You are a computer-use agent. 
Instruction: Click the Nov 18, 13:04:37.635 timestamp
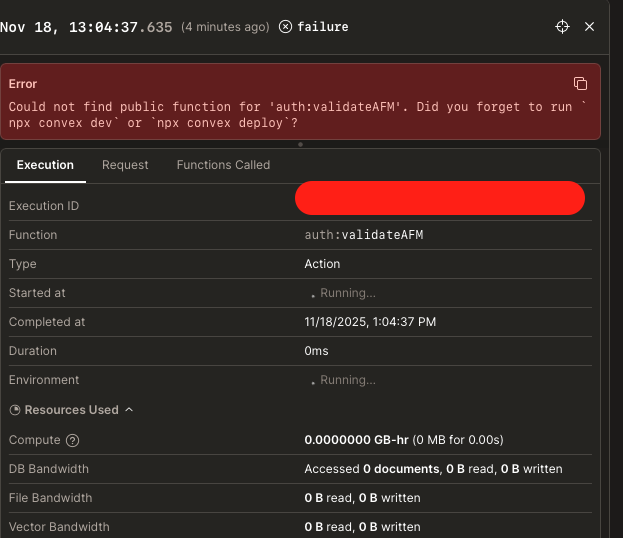86,27
